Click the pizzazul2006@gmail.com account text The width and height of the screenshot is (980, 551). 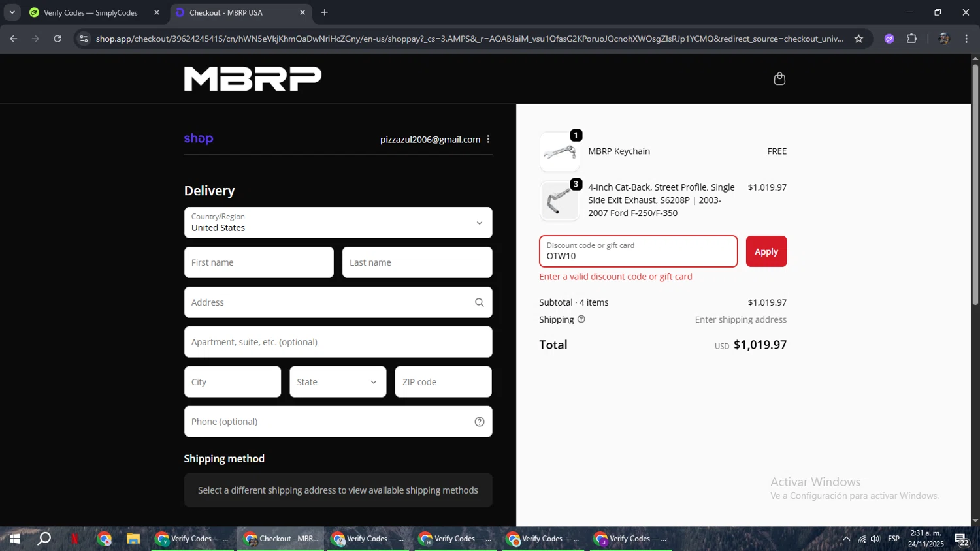click(430, 139)
